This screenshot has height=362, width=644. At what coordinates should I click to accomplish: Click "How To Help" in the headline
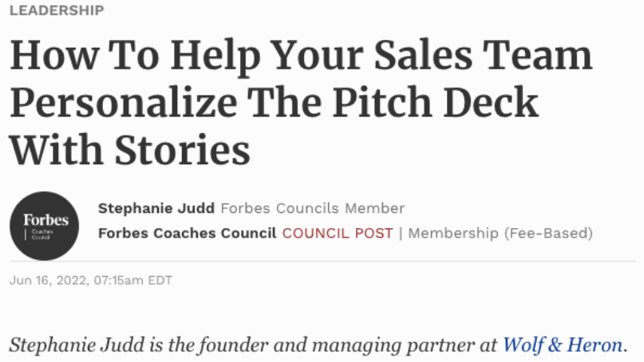pos(129,57)
